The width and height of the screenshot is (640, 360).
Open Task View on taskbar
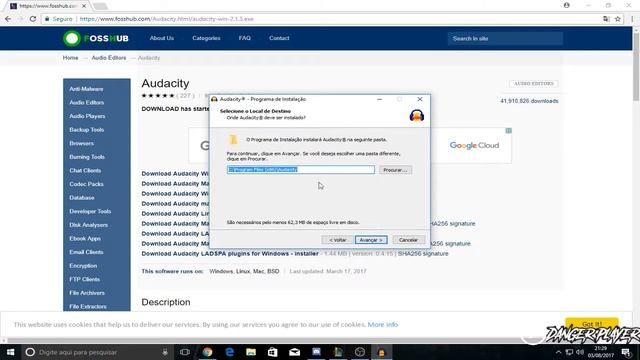click(185, 352)
